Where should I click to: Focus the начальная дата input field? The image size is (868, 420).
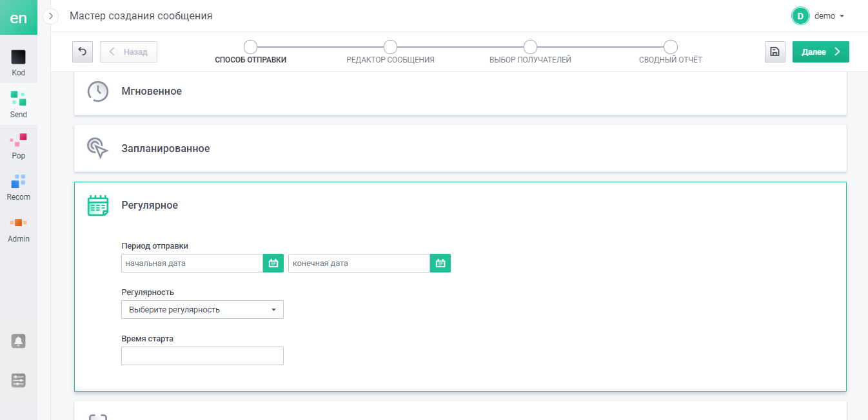[x=192, y=263]
